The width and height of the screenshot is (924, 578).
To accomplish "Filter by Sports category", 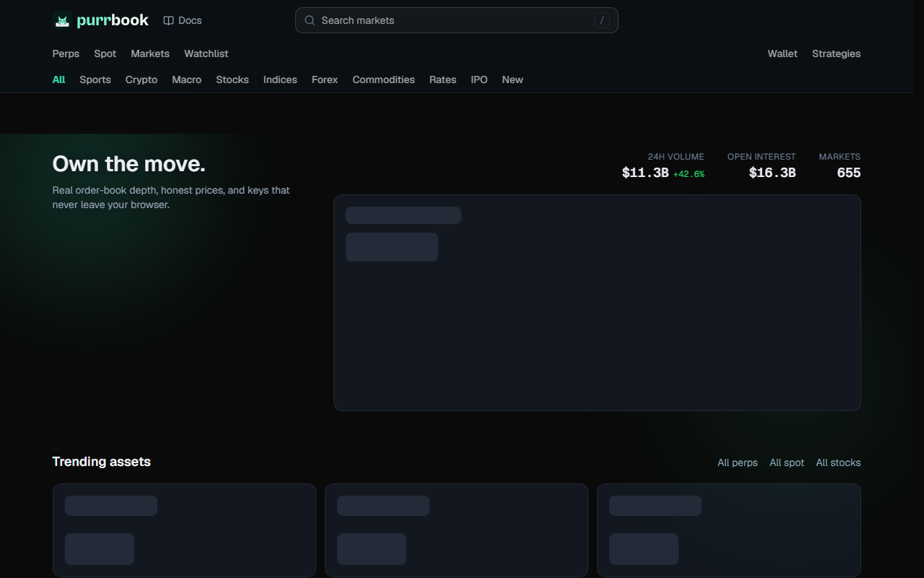I will pyautogui.click(x=95, y=79).
